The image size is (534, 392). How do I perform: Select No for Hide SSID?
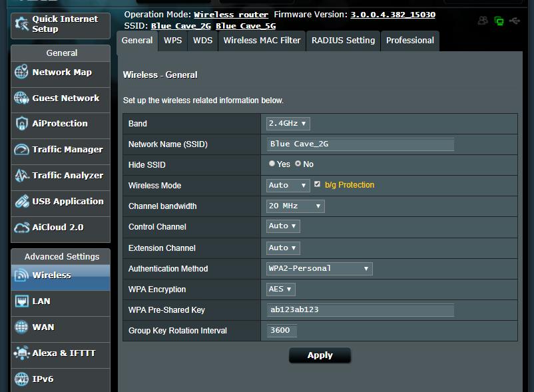298,164
